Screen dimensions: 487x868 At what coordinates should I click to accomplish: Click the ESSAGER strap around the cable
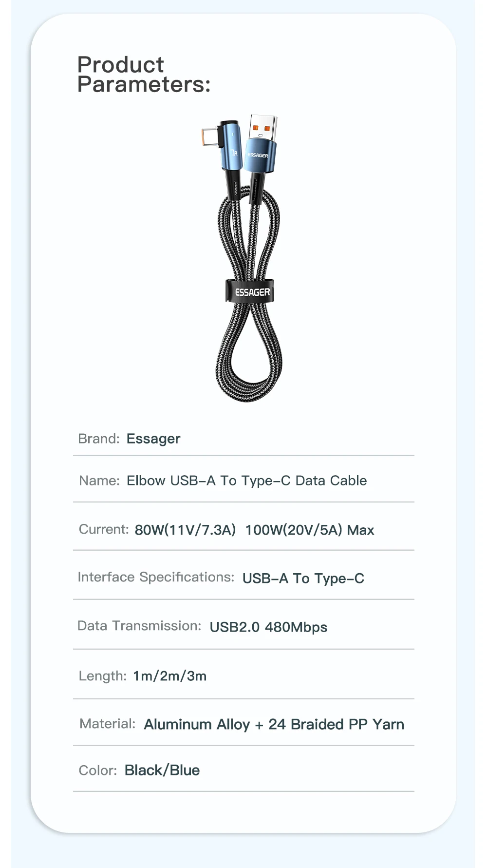[250, 291]
